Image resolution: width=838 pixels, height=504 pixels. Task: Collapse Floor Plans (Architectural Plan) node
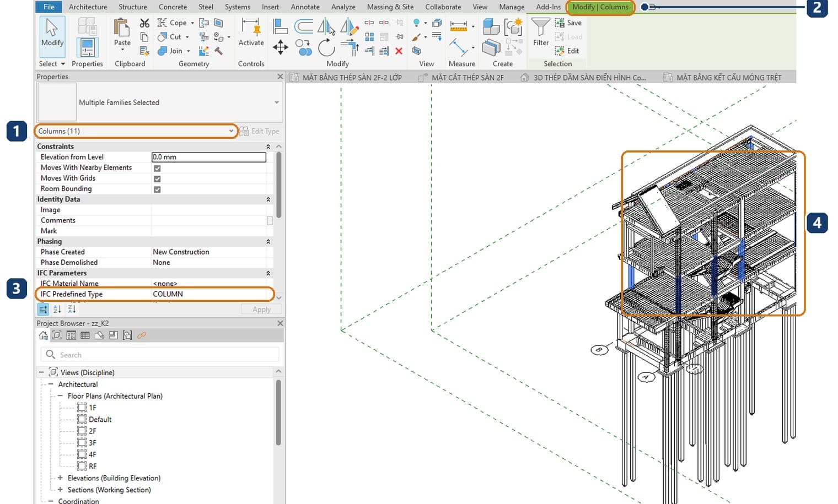tap(60, 396)
